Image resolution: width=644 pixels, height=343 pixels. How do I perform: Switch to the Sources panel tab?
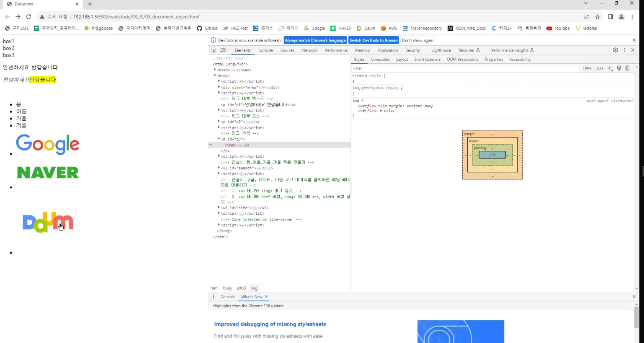coord(287,50)
